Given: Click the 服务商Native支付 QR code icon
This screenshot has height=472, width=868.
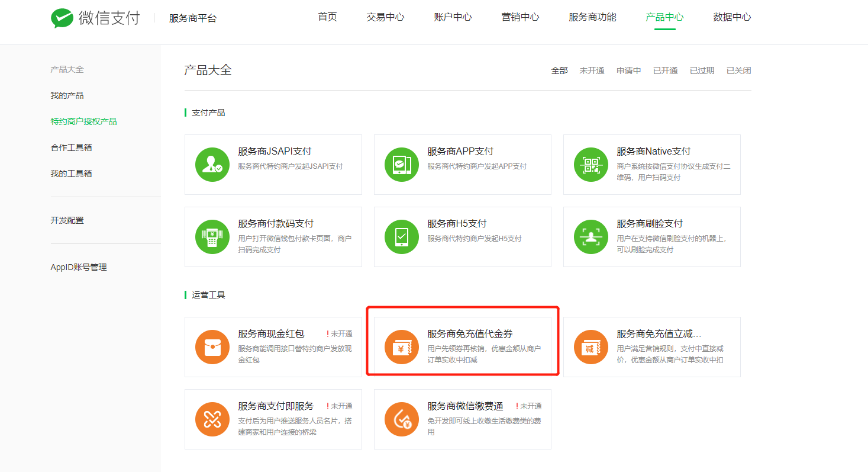Looking at the screenshot, I should (591, 165).
